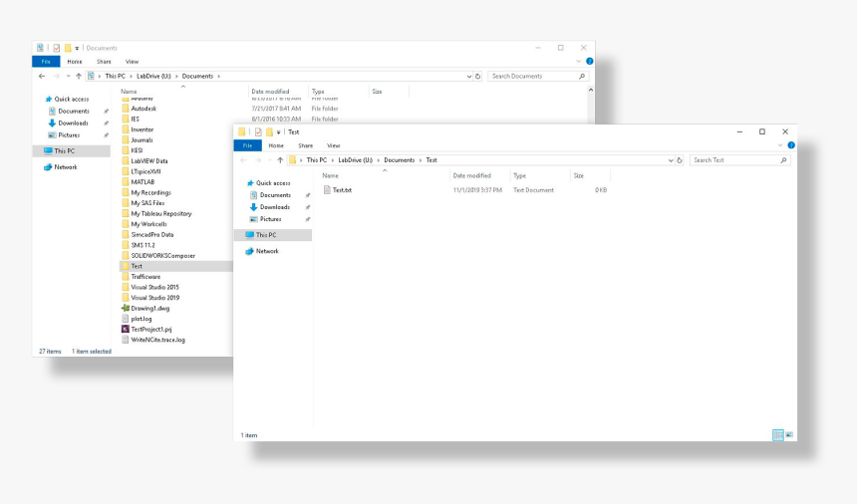Click Back arrow in Documents window
This screenshot has height=504, width=857.
[42, 77]
